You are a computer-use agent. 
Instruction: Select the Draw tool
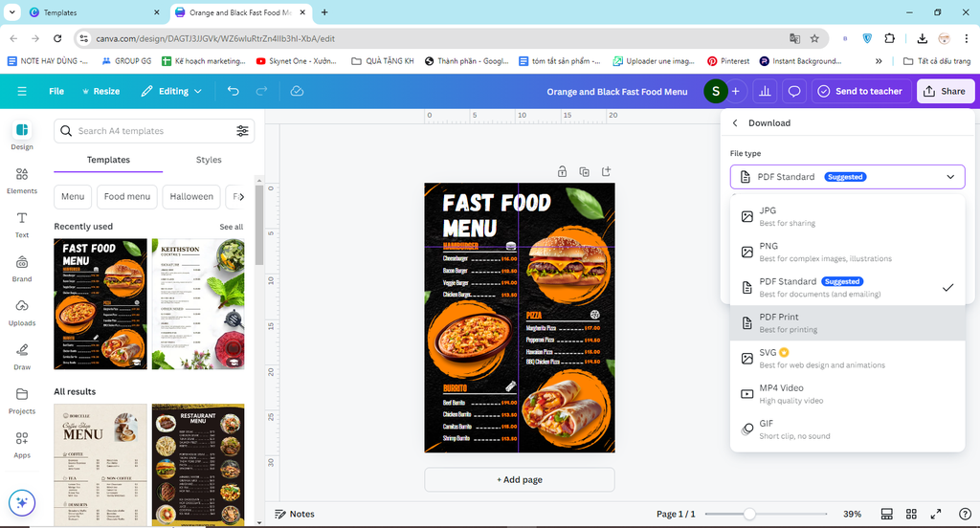[22, 357]
